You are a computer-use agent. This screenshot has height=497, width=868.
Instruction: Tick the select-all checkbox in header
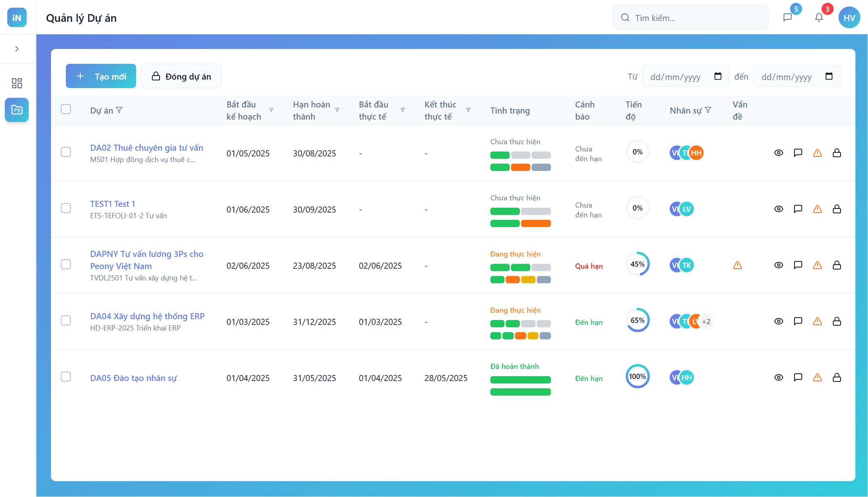pyautogui.click(x=66, y=109)
